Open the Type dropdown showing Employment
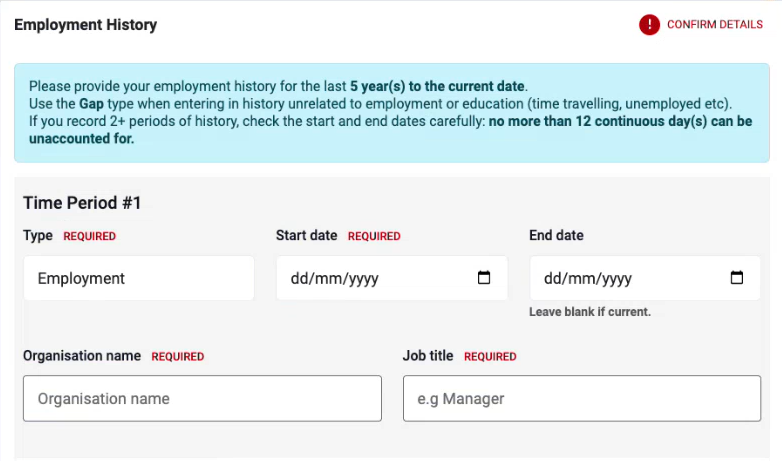The height and width of the screenshot is (461, 782). tap(139, 278)
